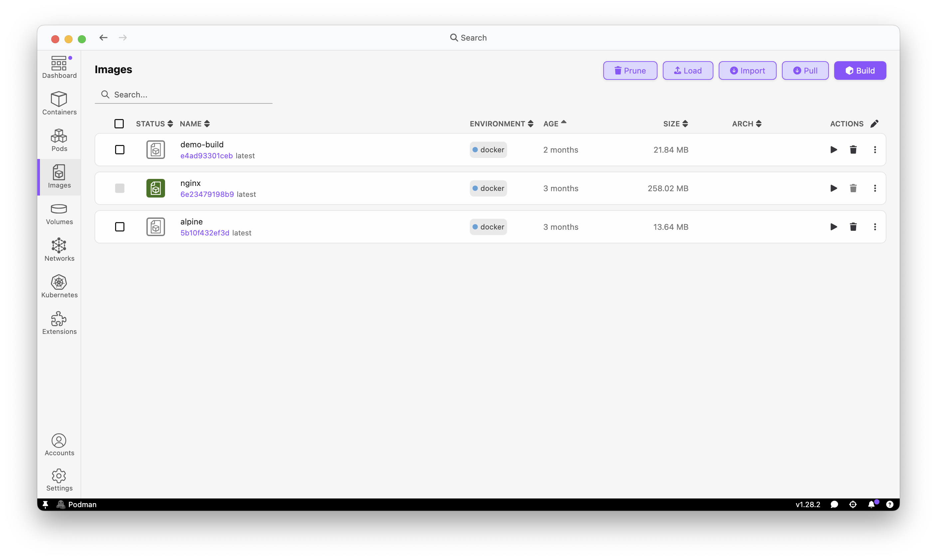
Task: Click the docker badge for demo-build
Action: (488, 150)
